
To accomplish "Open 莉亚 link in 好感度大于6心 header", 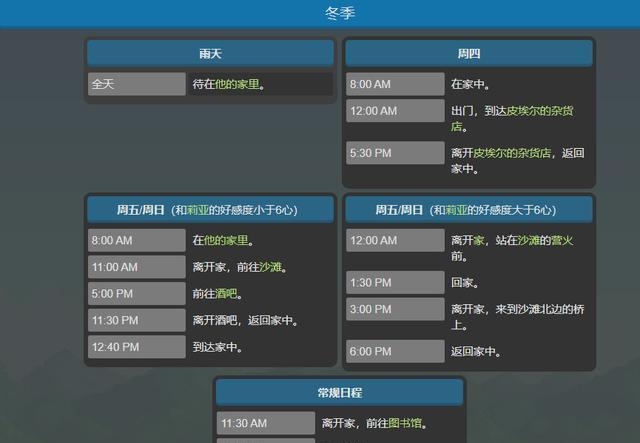I will coord(456,210).
